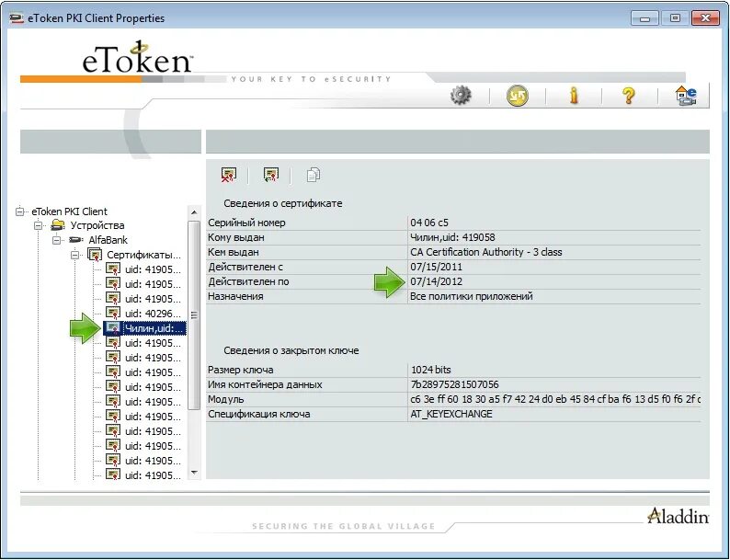Image resolution: width=730 pixels, height=560 pixels.
Task: Click the Действителен с label
Action: (x=245, y=268)
